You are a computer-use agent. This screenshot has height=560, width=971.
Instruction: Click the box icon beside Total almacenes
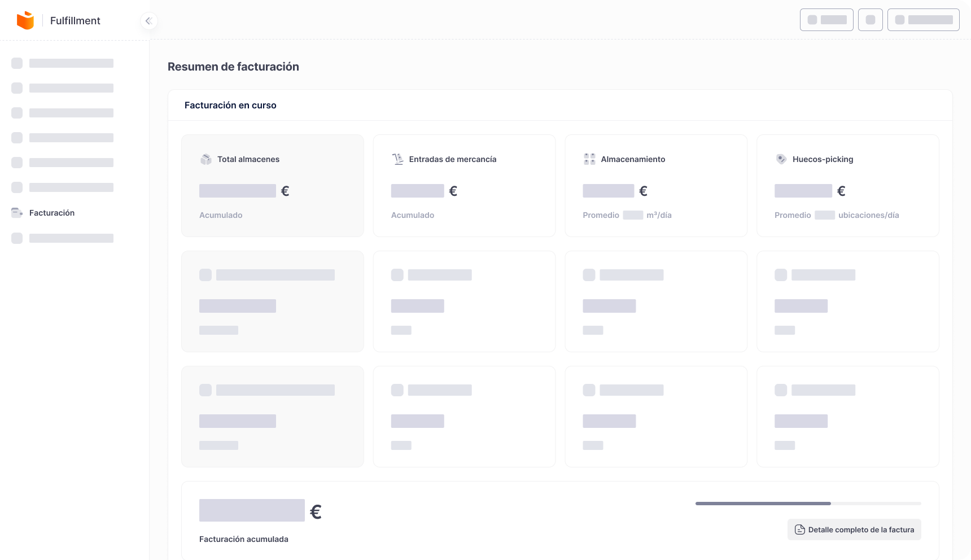[x=205, y=159]
